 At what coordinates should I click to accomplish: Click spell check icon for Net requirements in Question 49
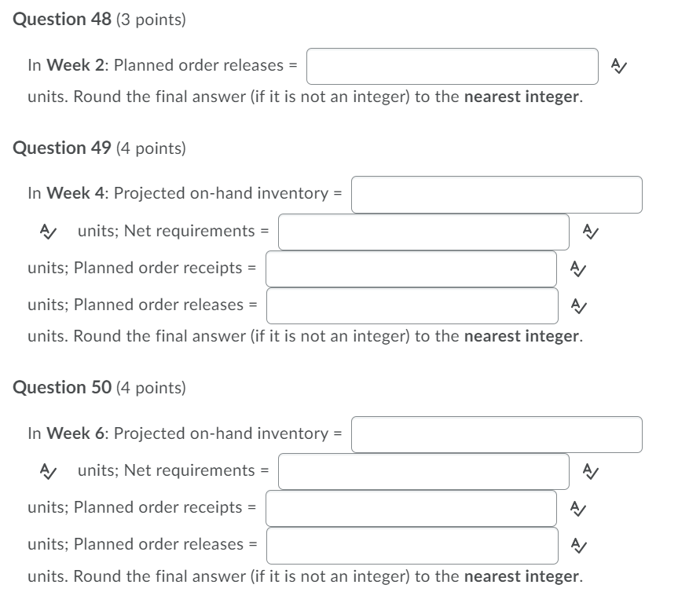pyautogui.click(x=592, y=232)
